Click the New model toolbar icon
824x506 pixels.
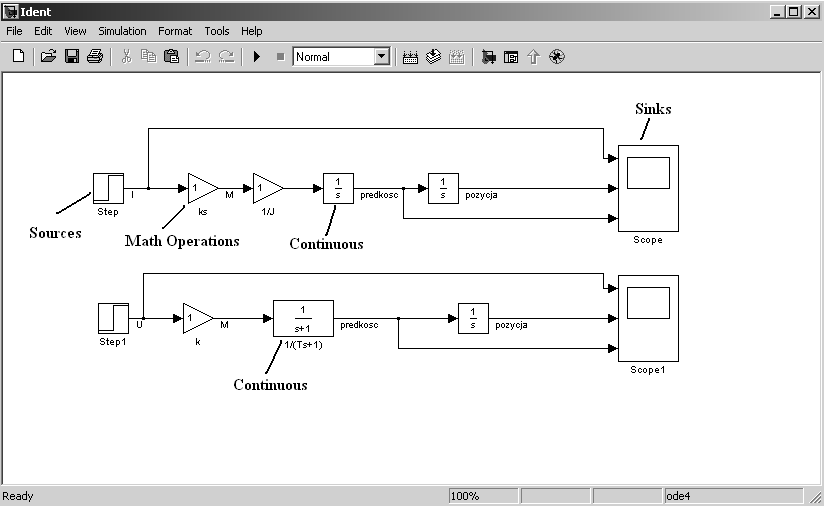pos(18,57)
